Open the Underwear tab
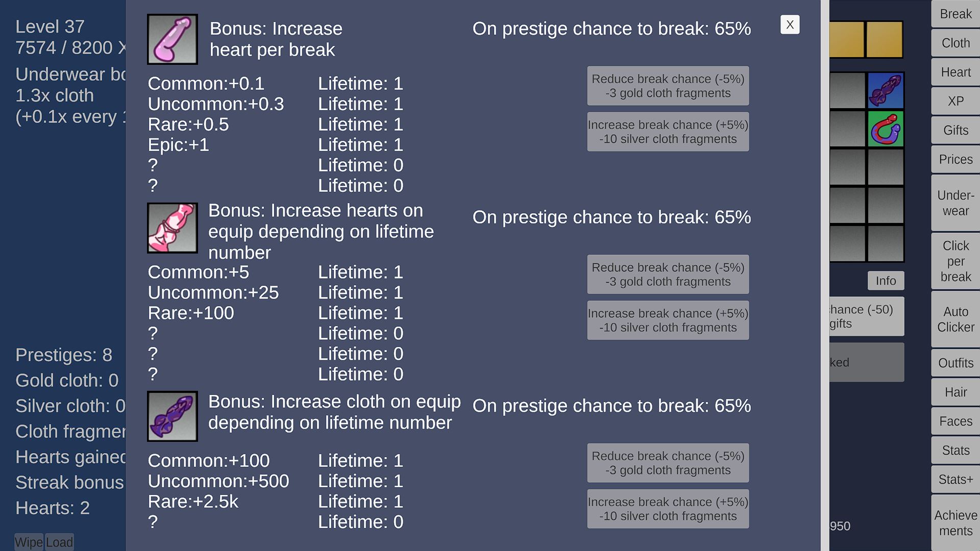 pyautogui.click(x=955, y=203)
